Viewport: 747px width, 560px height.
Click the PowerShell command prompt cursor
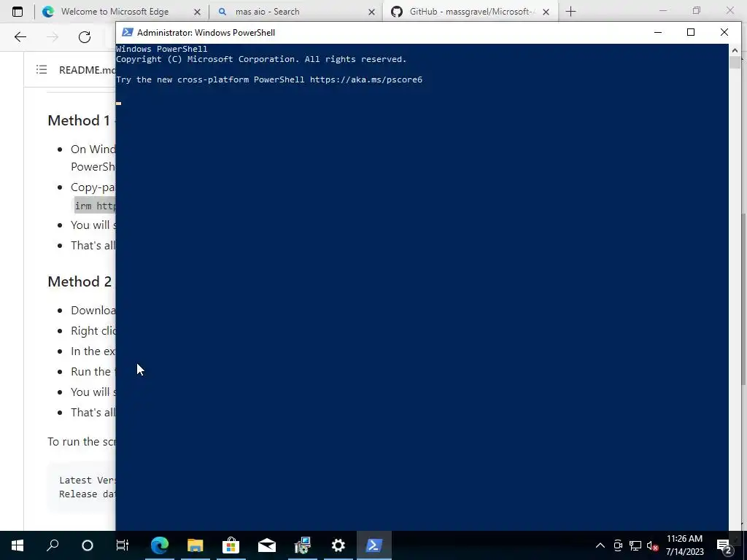pos(119,104)
